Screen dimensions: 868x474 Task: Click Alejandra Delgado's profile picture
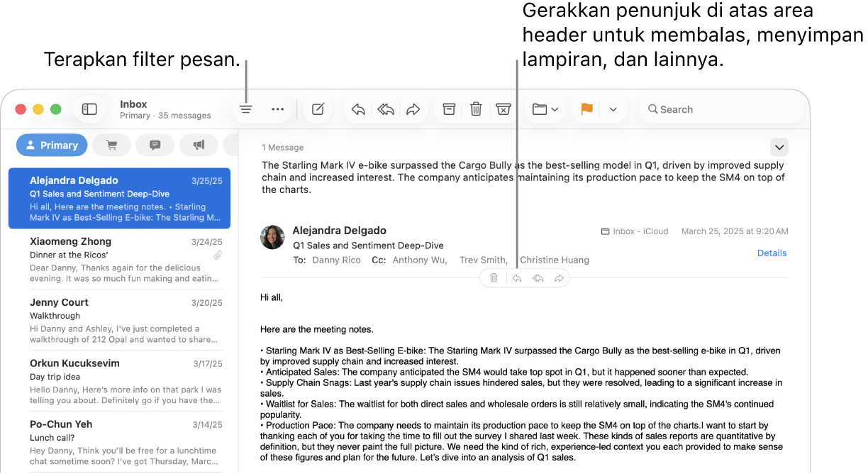[x=272, y=238]
